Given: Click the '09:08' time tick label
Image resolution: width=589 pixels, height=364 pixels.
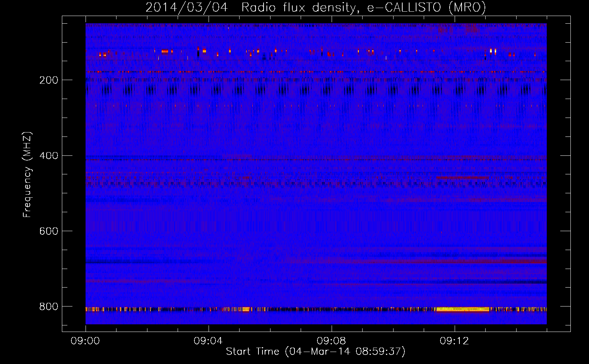Looking at the screenshot, I should [332, 341].
